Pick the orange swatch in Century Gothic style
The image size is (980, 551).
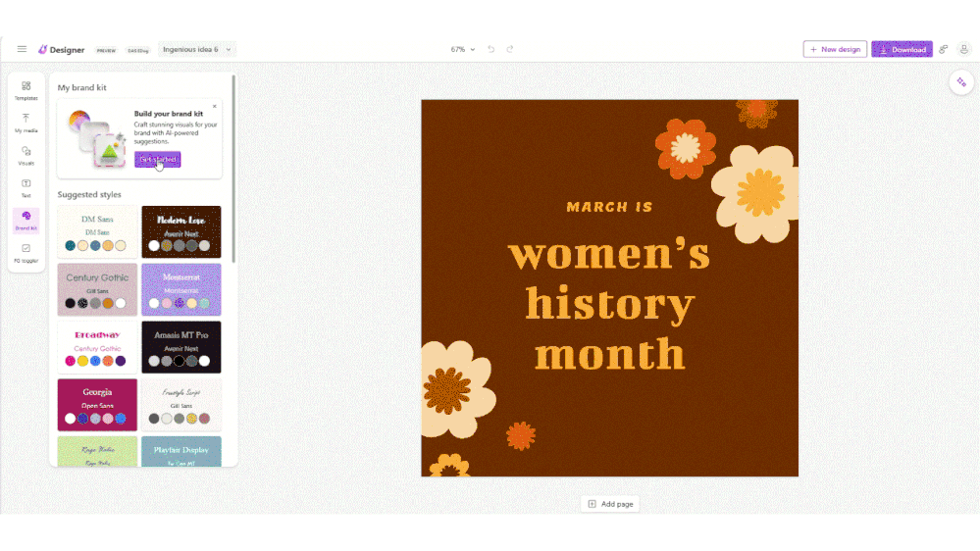[x=108, y=304]
